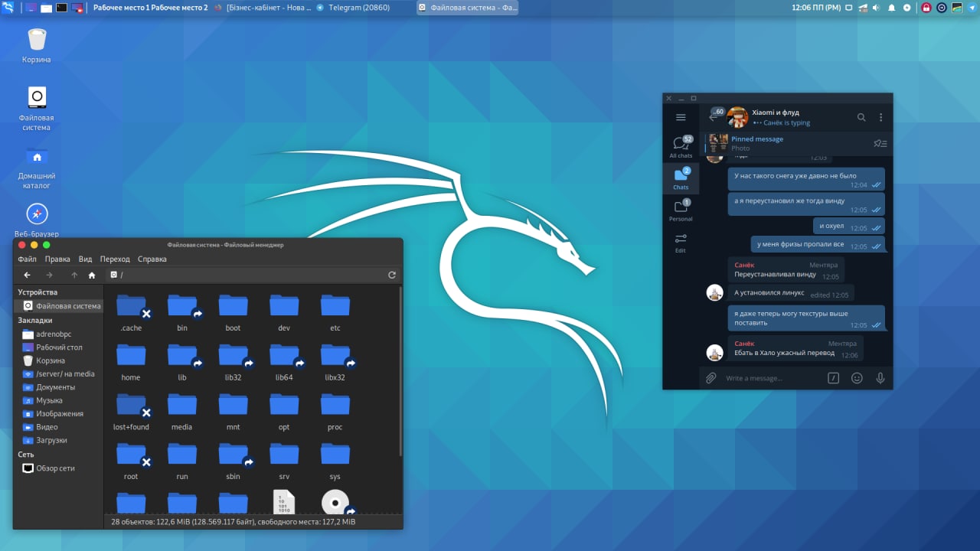This screenshot has height=551, width=980.
Task: Click the Telegram tray icon
Action: 971,8
